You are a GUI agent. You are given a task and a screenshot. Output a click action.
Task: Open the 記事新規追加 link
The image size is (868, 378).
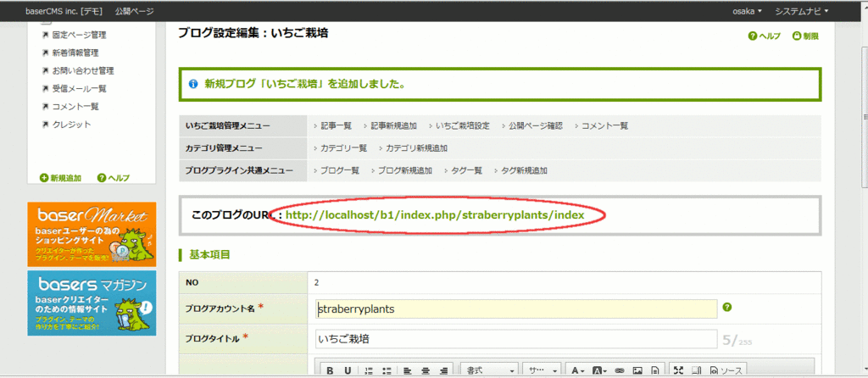click(393, 126)
